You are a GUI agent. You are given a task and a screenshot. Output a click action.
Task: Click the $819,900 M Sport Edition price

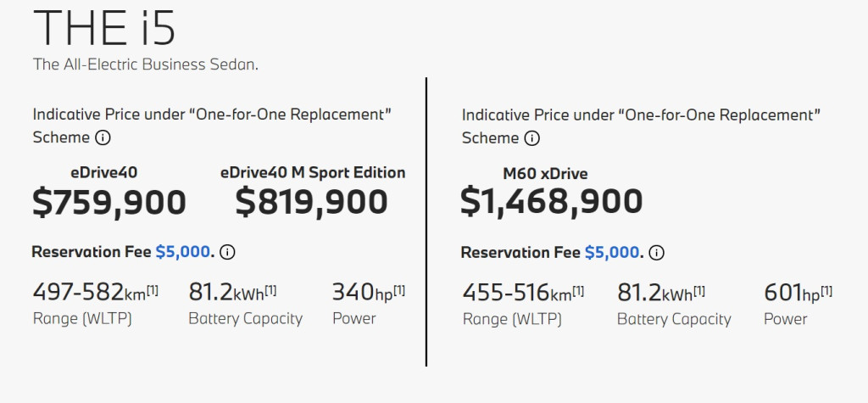click(312, 202)
